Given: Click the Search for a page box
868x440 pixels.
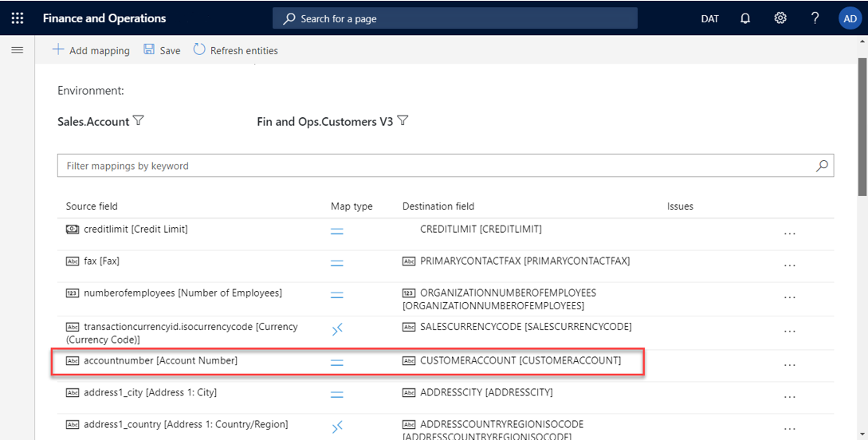Looking at the screenshot, I should tap(454, 18).
